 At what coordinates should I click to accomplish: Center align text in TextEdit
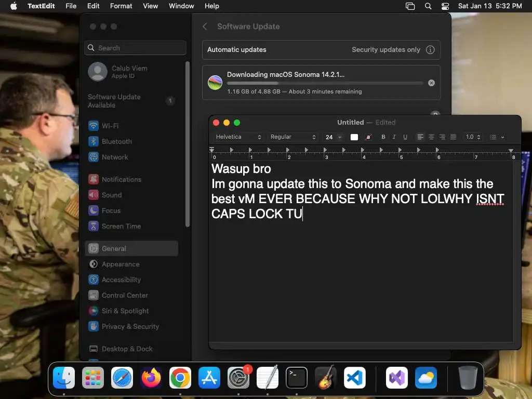pos(431,137)
